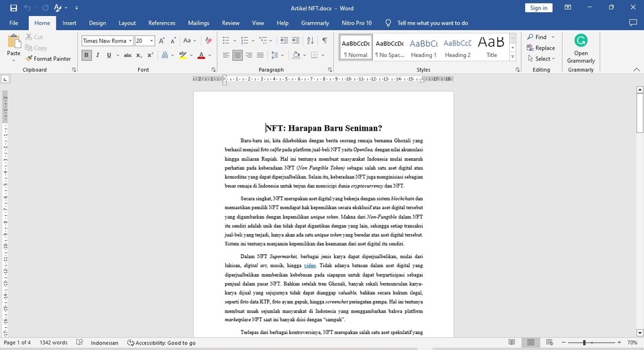Open the Select dropdown in Editing
The width and height of the screenshot is (644, 350).
tap(542, 59)
